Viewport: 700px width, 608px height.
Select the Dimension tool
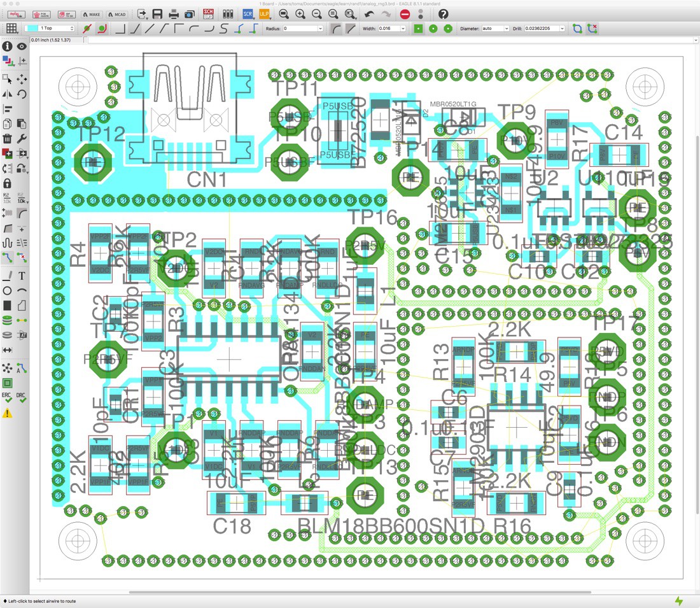coord(7,350)
